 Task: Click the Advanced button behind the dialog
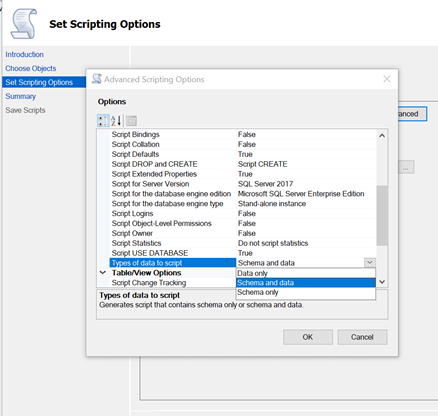tap(412, 114)
